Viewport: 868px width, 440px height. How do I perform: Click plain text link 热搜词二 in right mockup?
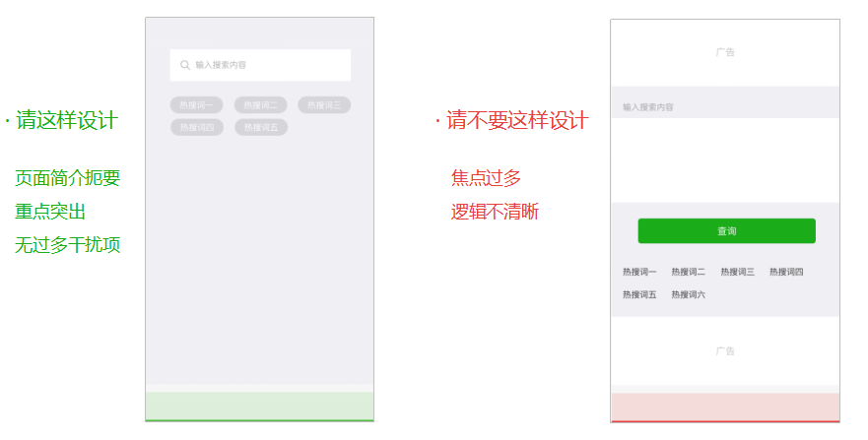pos(688,272)
